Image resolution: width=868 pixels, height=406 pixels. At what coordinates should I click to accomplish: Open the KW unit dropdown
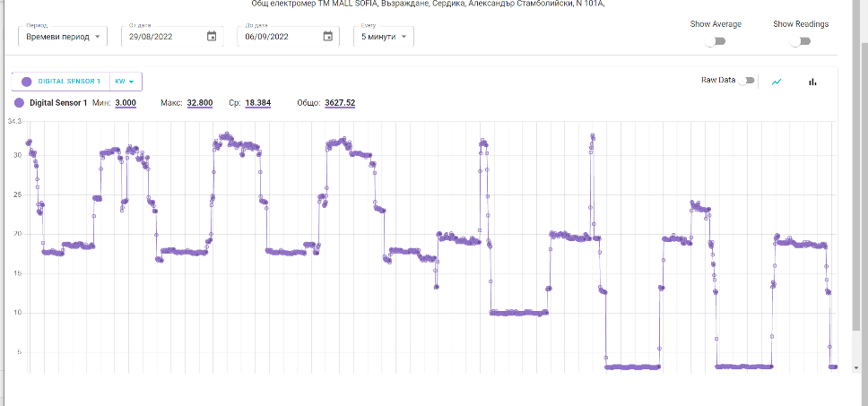click(x=126, y=82)
